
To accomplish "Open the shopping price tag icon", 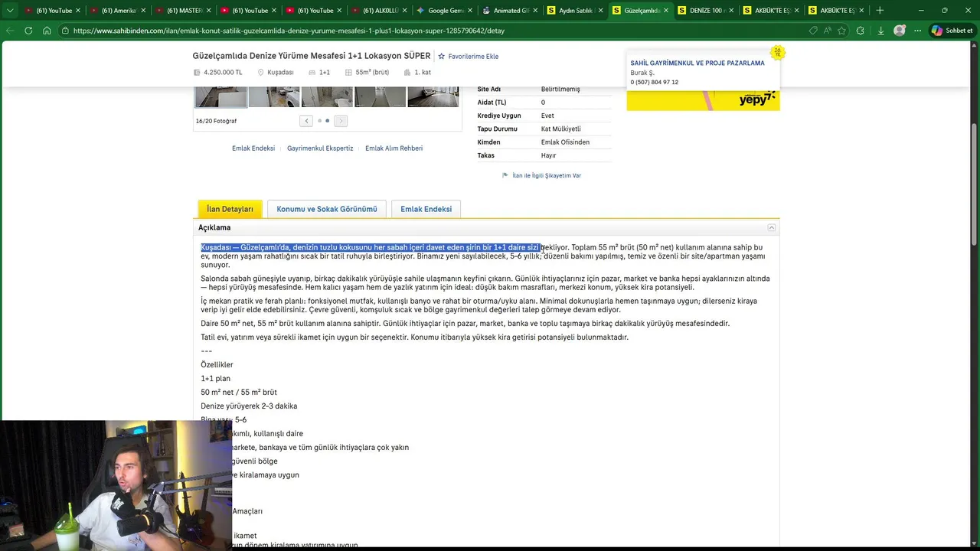I will [x=813, y=31].
